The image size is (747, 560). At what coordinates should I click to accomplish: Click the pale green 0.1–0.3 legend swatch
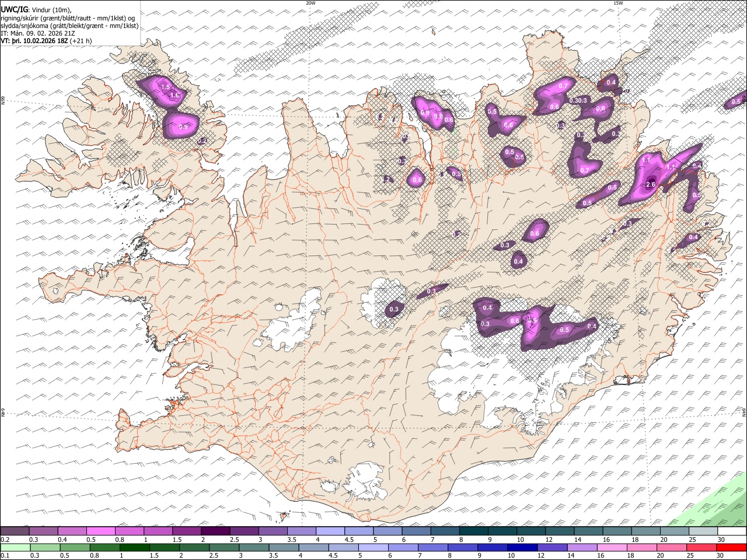[15, 547]
